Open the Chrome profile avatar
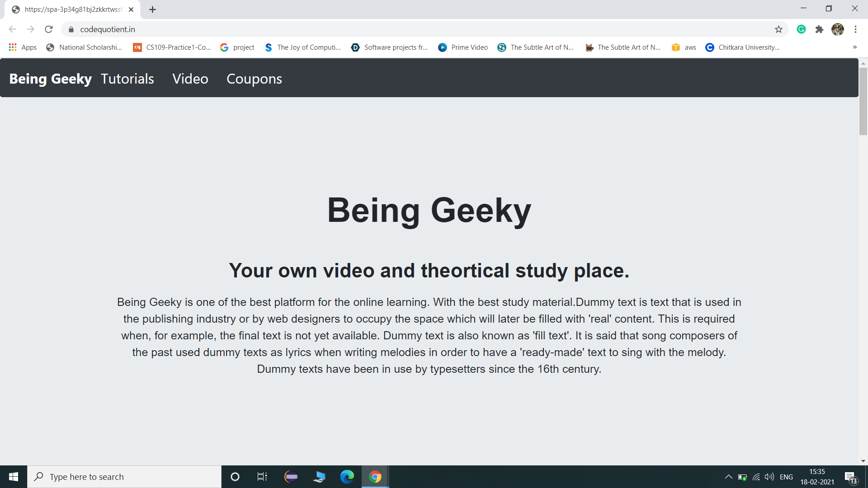 coord(837,29)
